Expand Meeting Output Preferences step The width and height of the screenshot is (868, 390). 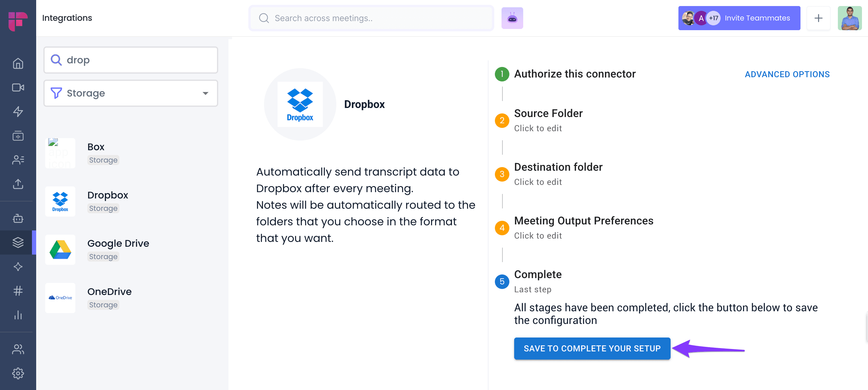coord(583,227)
